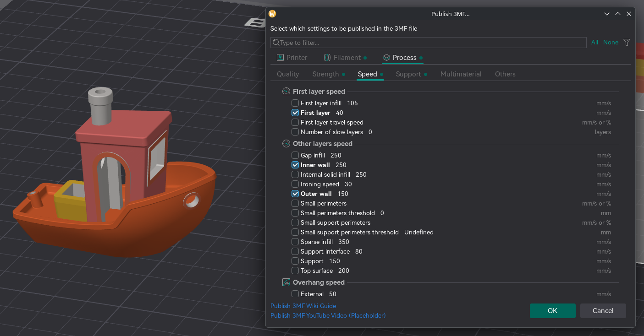The width and height of the screenshot is (644, 336).
Task: Click the Other layers speed section header
Action: (323, 144)
